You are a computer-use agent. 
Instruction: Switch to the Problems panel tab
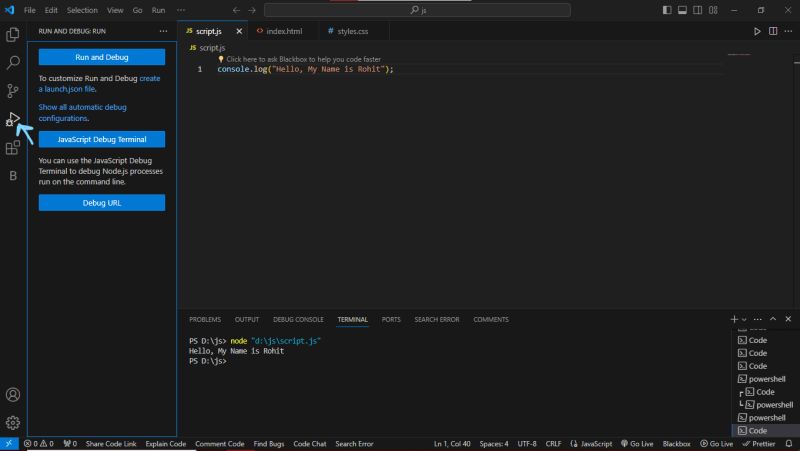coord(205,319)
